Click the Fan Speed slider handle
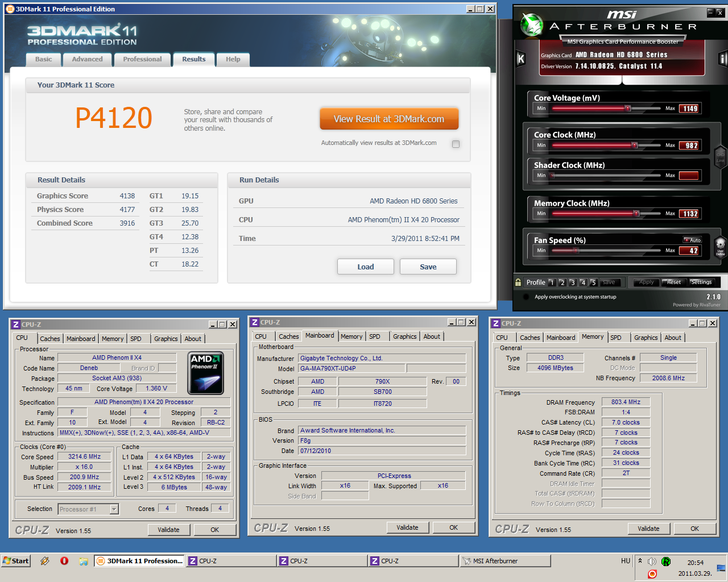Screen dimensions: 728x582 575,250
